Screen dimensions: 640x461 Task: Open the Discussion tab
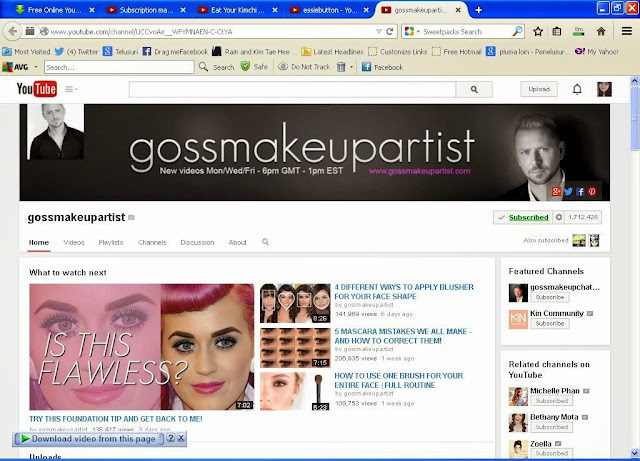197,242
